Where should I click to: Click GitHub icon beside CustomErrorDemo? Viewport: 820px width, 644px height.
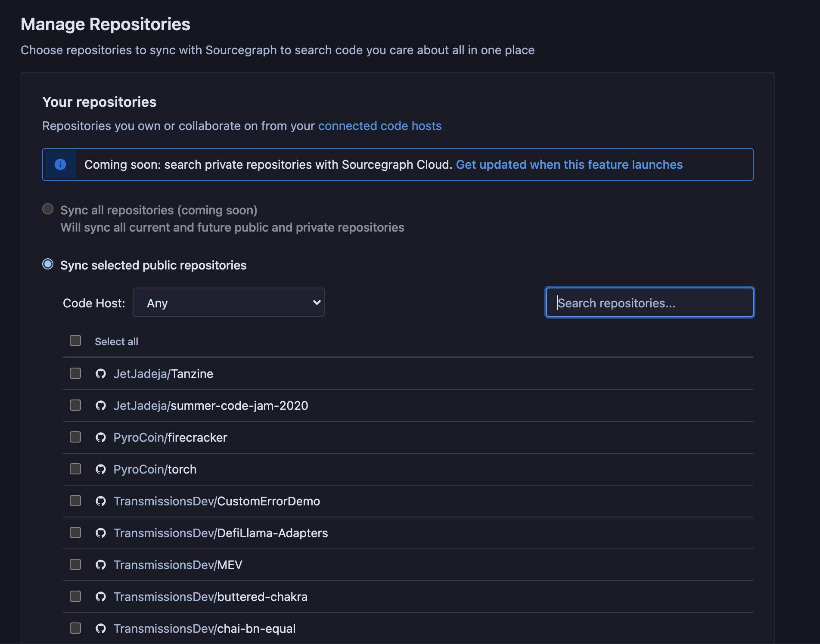pos(101,501)
